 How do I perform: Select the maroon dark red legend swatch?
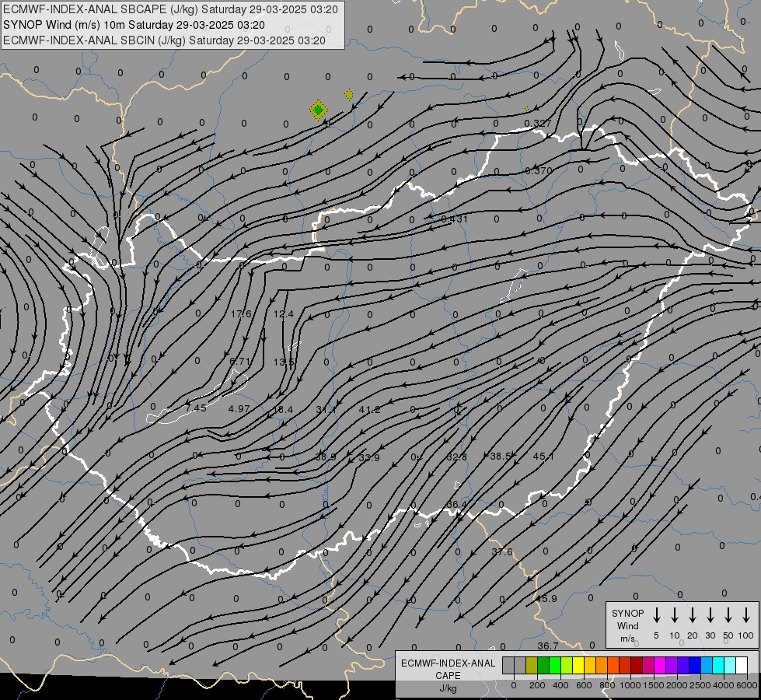(x=637, y=665)
